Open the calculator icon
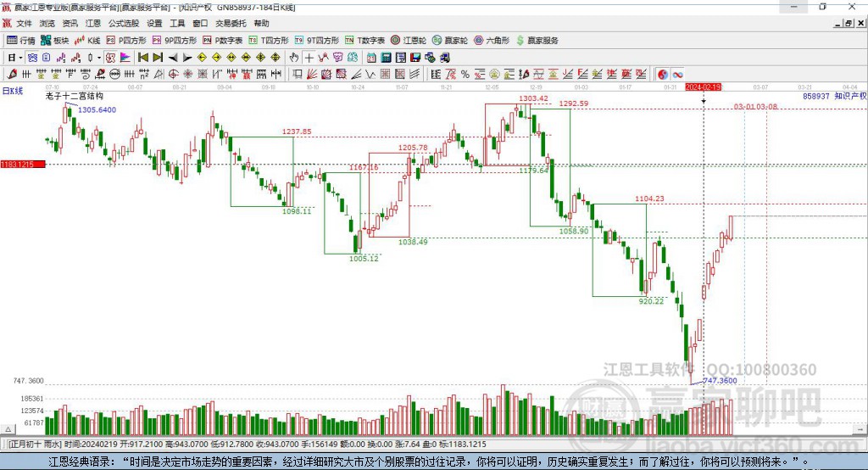This screenshot has width=868, height=470. pyautogui.click(x=386, y=58)
